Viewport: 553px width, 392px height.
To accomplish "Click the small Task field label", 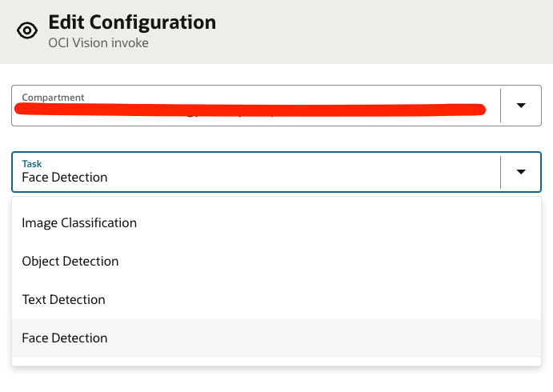I will pos(32,163).
